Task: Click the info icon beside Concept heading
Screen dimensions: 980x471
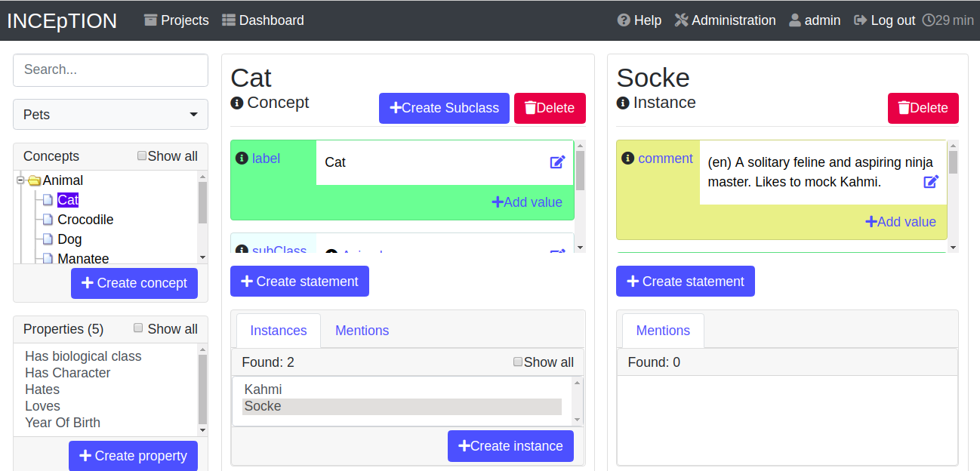Action: pyautogui.click(x=237, y=103)
